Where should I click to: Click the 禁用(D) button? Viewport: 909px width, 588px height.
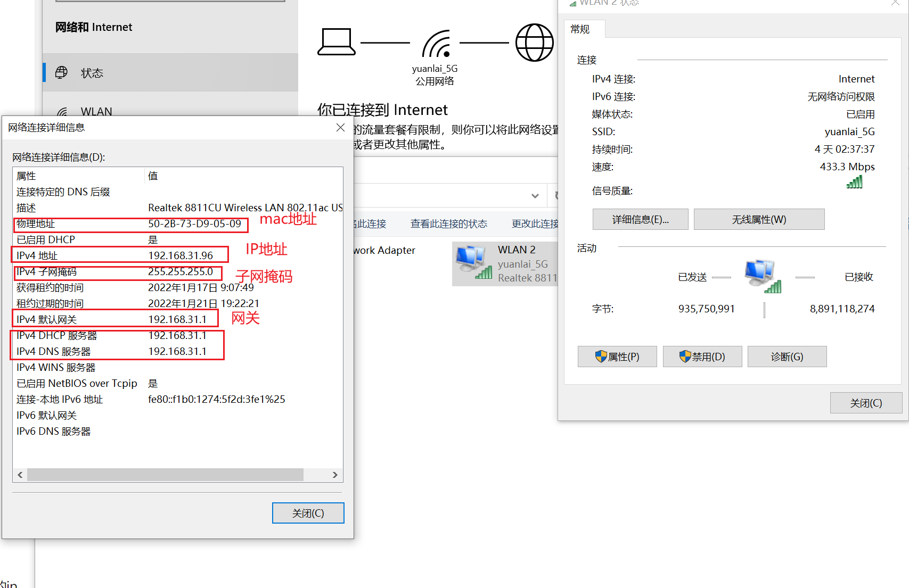click(x=702, y=357)
